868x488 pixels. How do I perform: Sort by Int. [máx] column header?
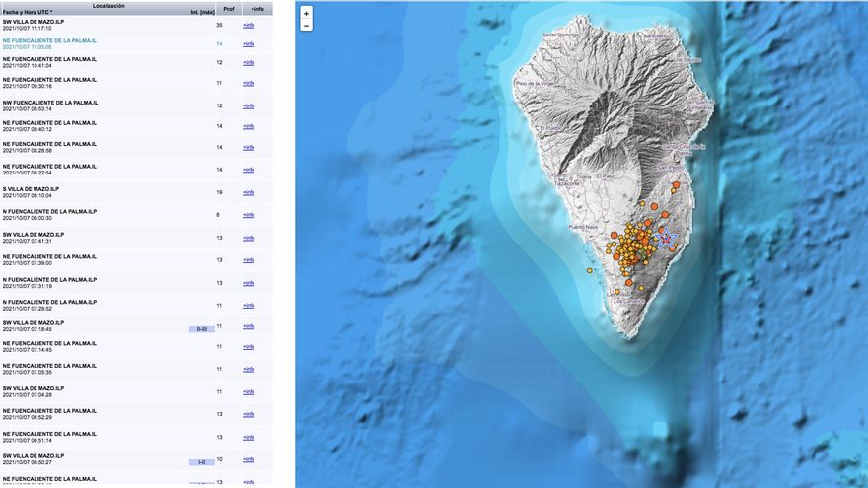[202, 12]
